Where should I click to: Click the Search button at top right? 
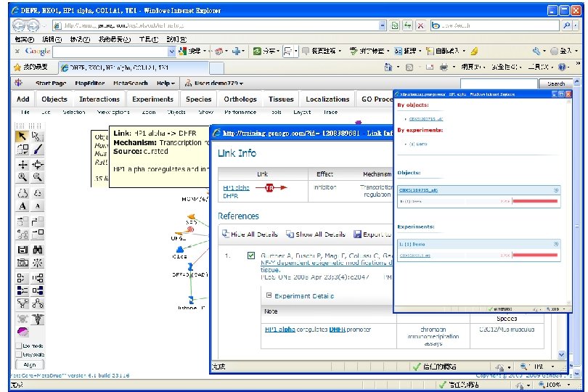coord(556,83)
